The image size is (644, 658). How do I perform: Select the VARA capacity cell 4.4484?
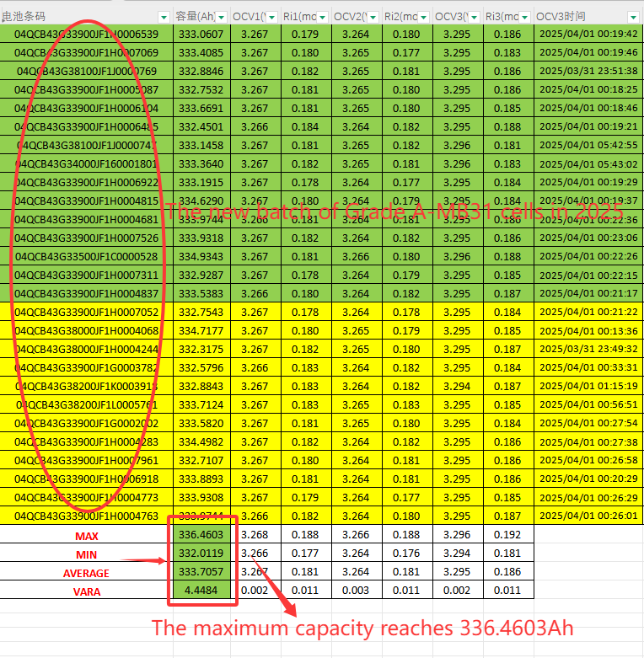202,591
